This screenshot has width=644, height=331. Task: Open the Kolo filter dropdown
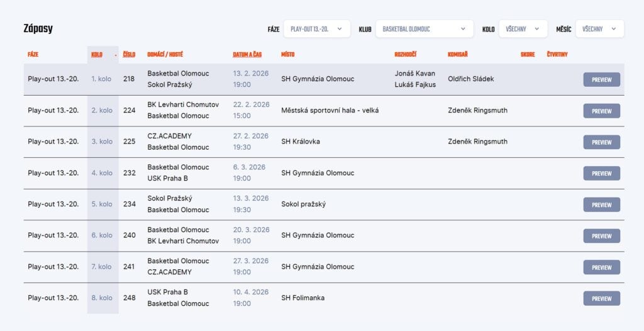pyautogui.click(x=523, y=29)
